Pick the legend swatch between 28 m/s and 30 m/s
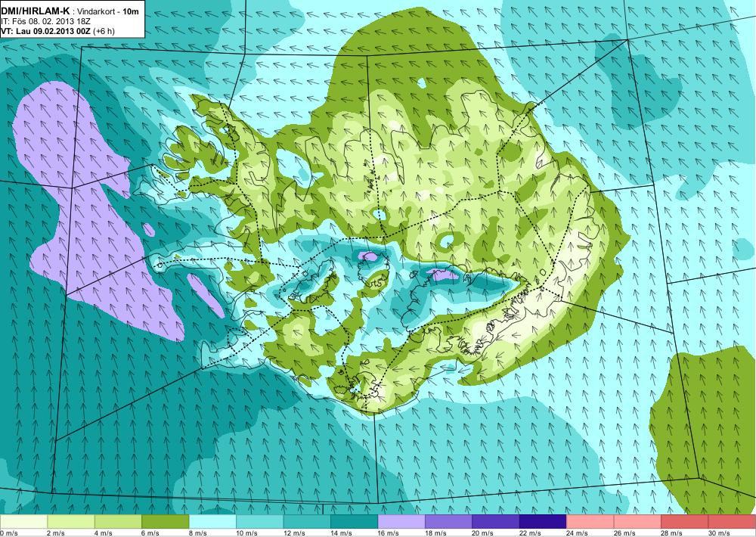 point(685,522)
